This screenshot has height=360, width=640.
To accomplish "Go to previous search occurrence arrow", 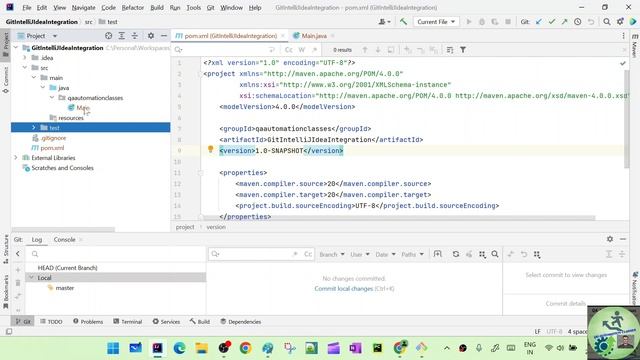I will click(365, 50).
